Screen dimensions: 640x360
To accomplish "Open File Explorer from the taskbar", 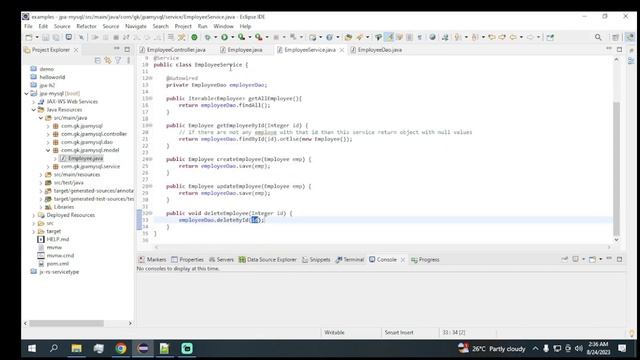I will click(x=76, y=348).
